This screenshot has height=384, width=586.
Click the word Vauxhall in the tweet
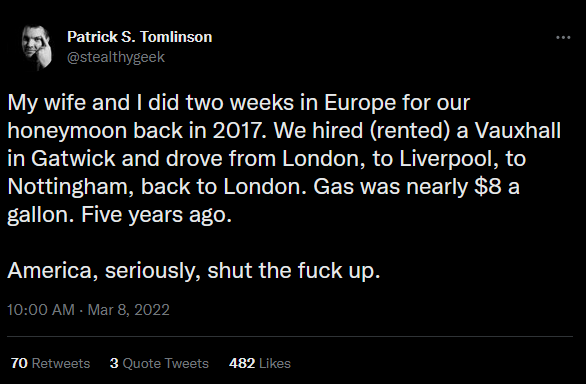[x=518, y=130]
